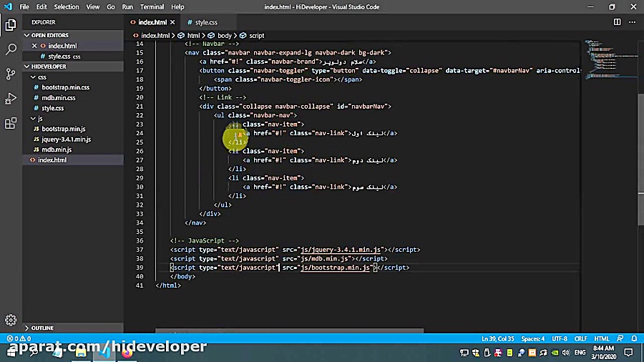Open the Terminal menu
This screenshot has height=362, width=644.
(152, 7)
